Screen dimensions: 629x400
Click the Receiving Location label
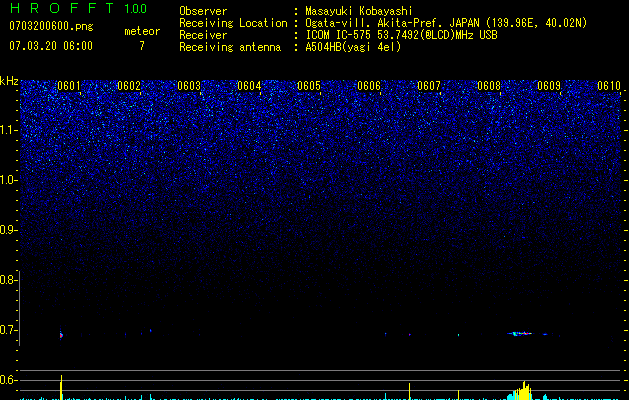(x=233, y=23)
